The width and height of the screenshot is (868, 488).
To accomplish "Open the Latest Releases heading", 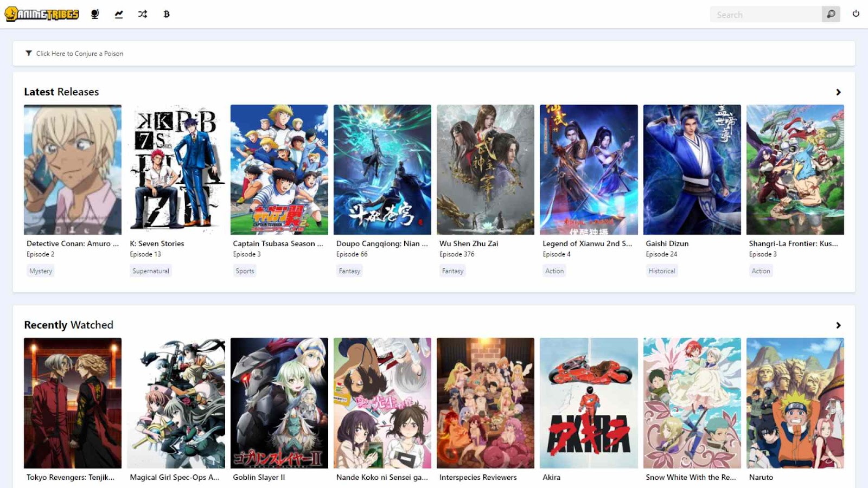I will pyautogui.click(x=61, y=92).
